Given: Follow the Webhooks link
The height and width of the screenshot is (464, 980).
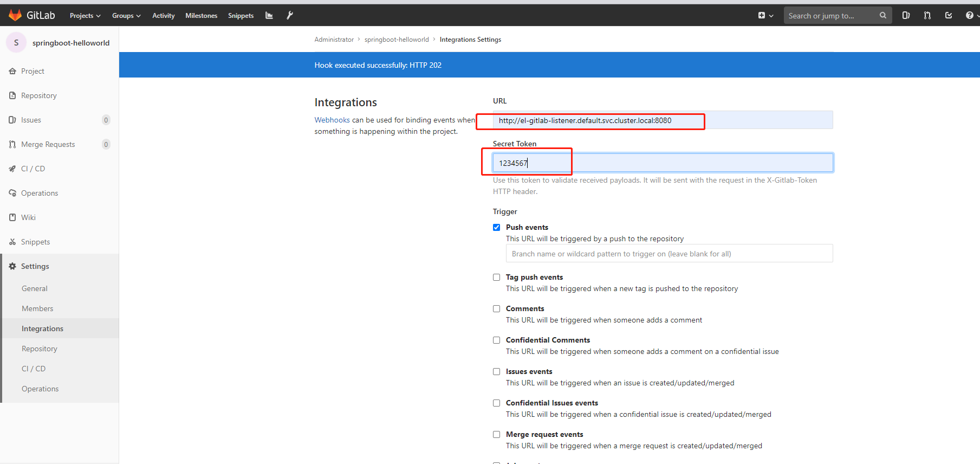Looking at the screenshot, I should coord(332,120).
